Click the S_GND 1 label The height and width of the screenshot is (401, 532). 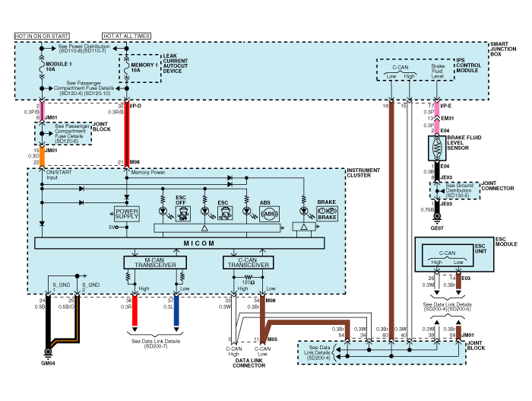click(x=62, y=288)
